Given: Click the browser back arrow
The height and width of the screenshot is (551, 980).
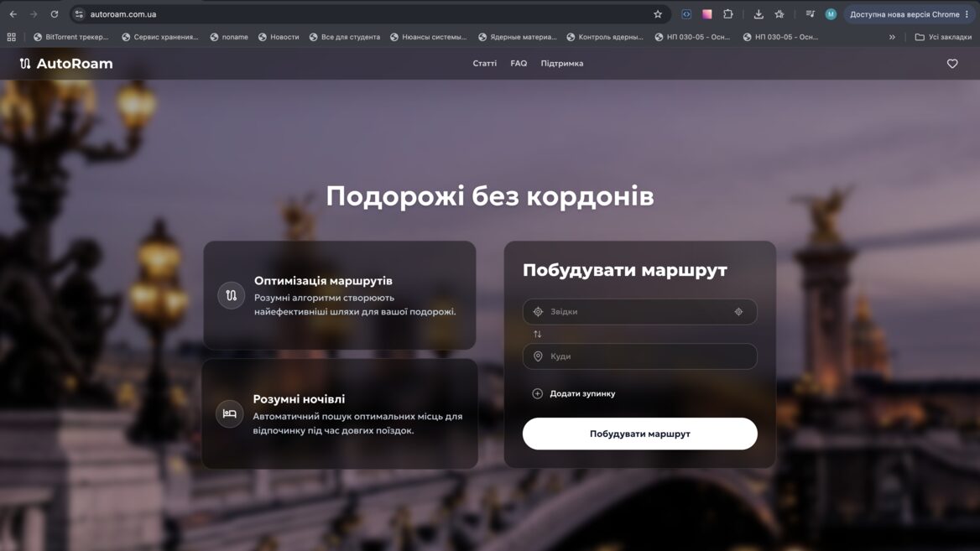Looking at the screenshot, I should coord(13,13).
